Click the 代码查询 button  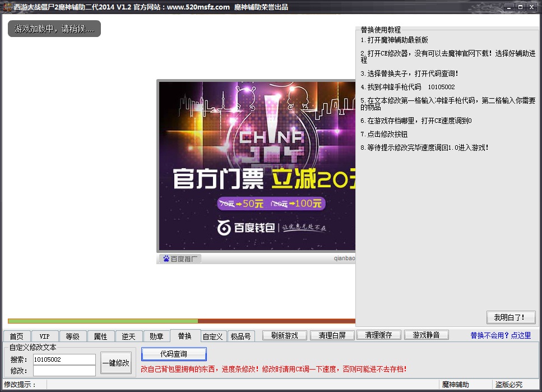click(174, 354)
